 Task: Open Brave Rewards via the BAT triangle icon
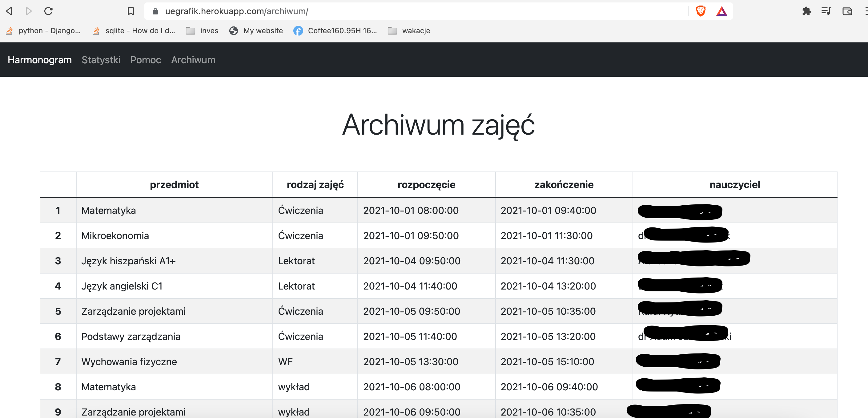722,11
